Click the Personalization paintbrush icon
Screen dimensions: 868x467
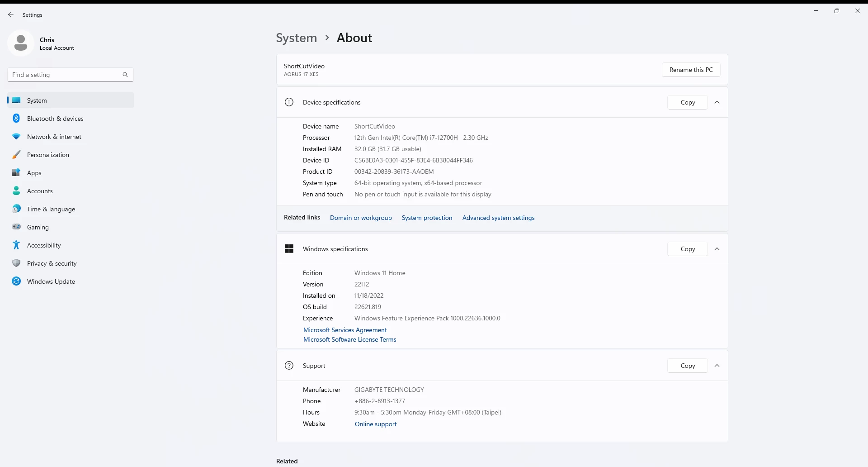(16, 155)
